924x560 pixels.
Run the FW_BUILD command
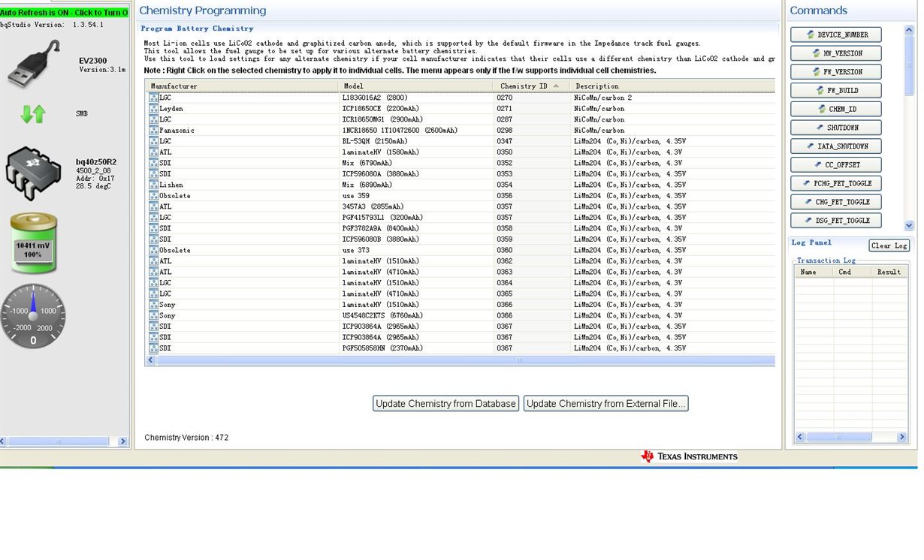tap(835, 90)
